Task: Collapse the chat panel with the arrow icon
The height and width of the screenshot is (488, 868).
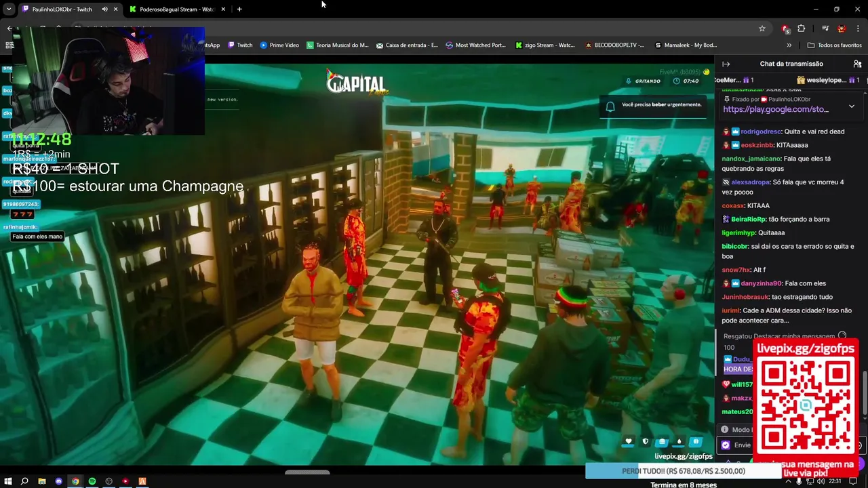Action: click(x=726, y=64)
